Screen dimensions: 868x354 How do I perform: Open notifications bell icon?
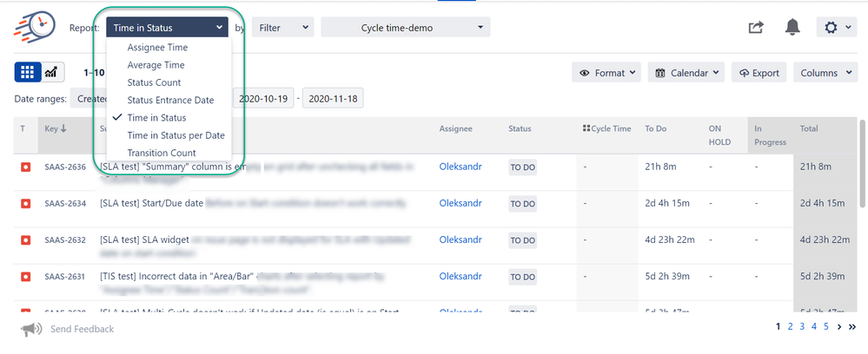(x=792, y=27)
